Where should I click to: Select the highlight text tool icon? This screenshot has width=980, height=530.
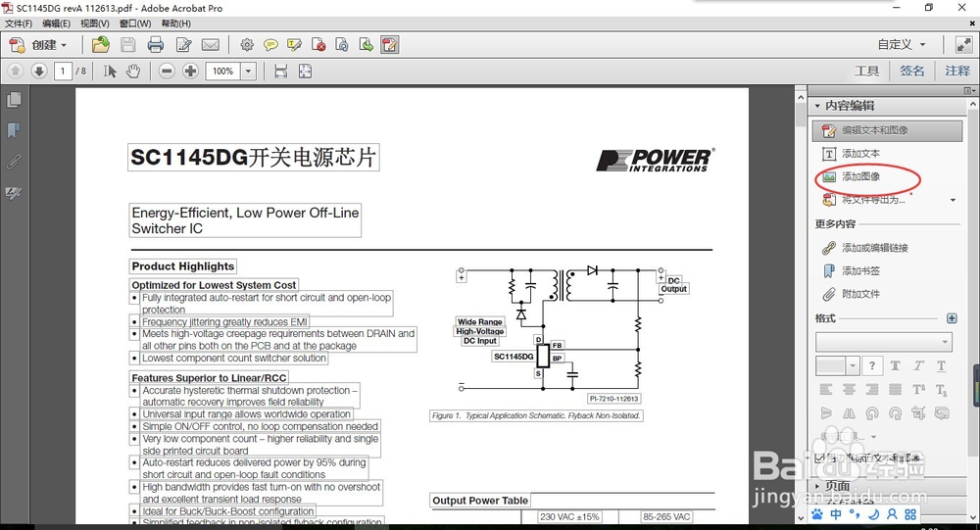point(294,45)
